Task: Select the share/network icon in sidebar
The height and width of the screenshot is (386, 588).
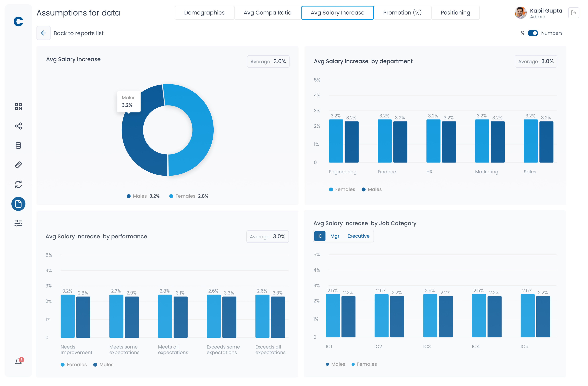Action: (18, 126)
